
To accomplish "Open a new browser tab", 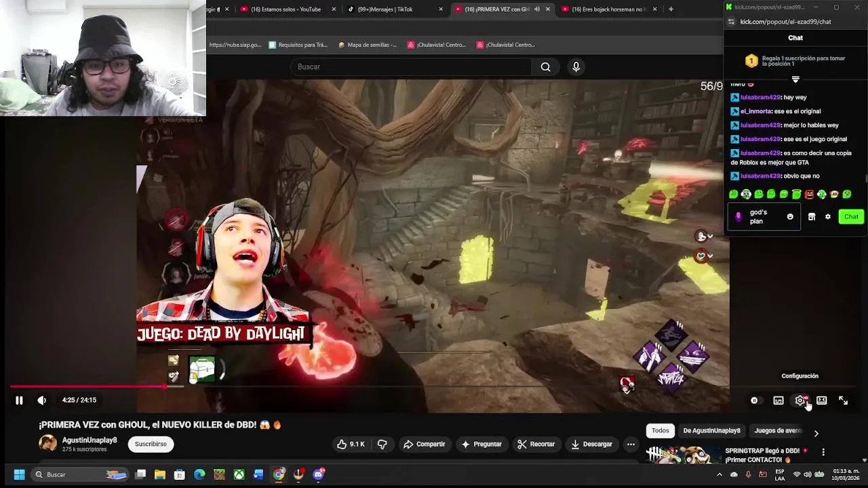I will click(x=671, y=9).
